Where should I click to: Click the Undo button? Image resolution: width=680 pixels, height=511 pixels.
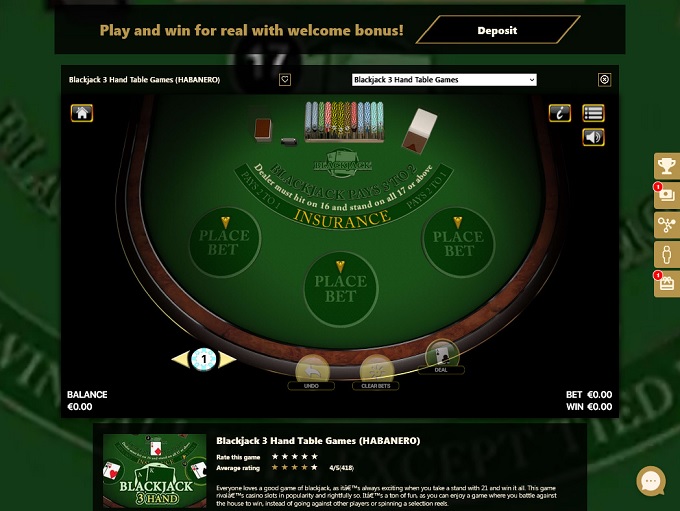[x=311, y=373]
